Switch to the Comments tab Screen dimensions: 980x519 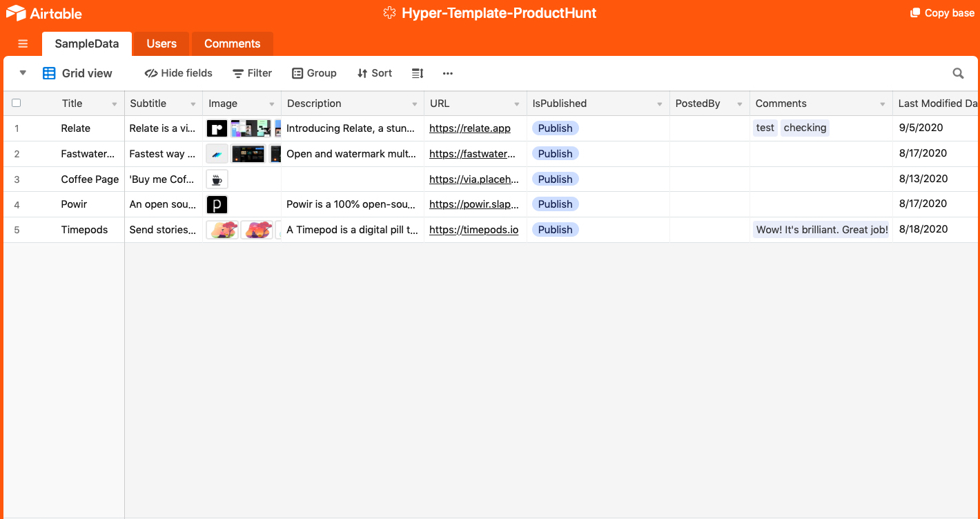(x=233, y=43)
